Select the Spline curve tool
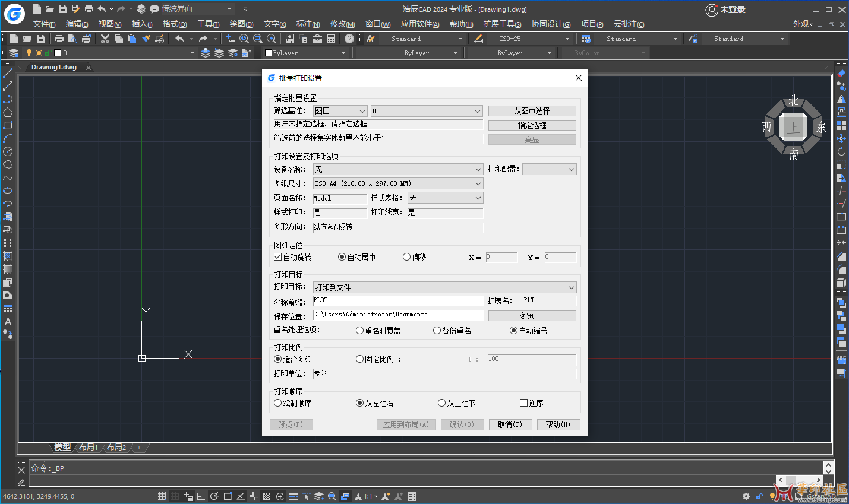 [8, 177]
